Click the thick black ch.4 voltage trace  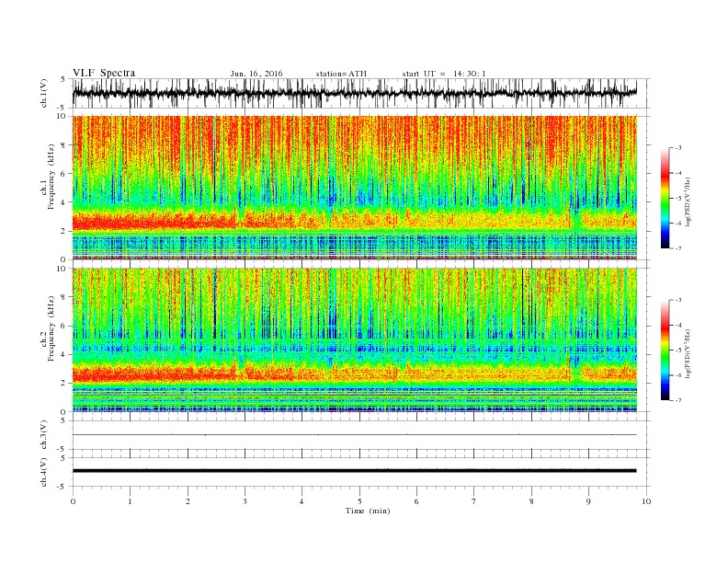(354, 471)
